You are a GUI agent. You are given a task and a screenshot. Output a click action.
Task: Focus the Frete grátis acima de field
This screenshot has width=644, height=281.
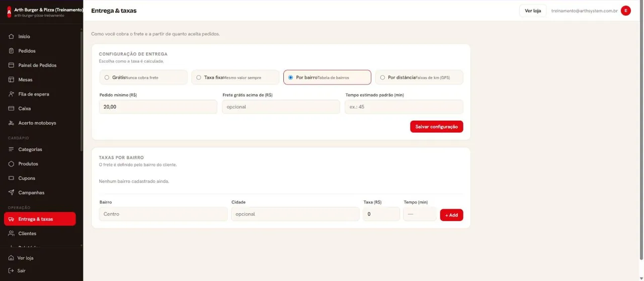[x=281, y=107]
